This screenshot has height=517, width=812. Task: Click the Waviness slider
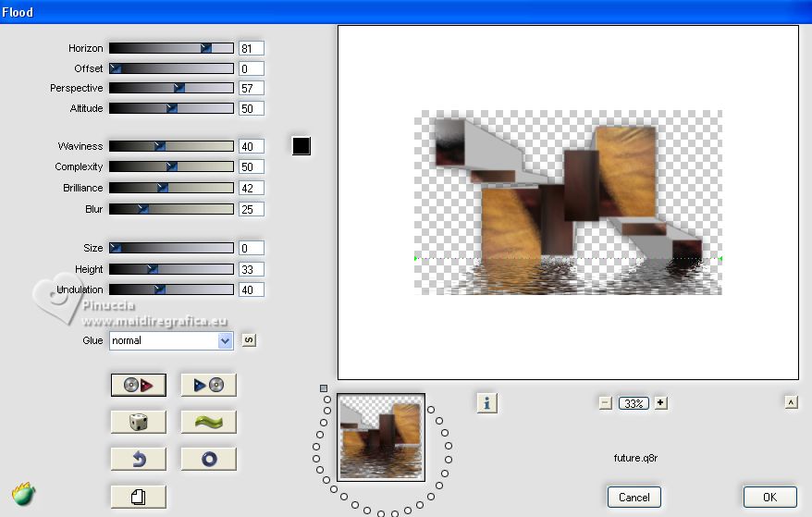[171, 146]
